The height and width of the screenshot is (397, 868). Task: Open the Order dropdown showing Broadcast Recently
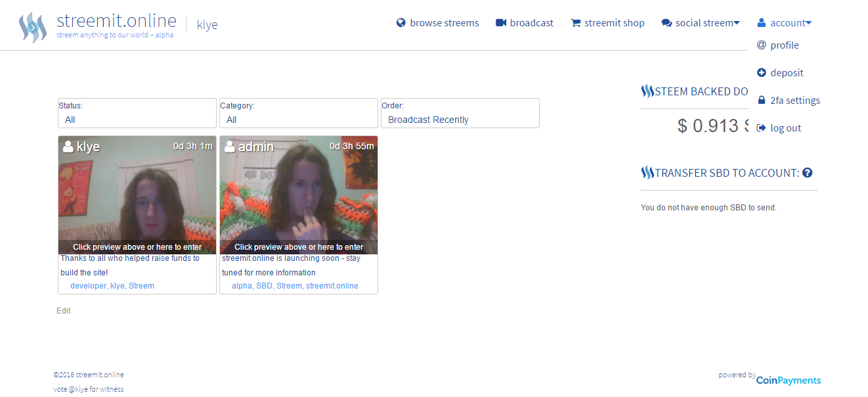tap(460, 113)
